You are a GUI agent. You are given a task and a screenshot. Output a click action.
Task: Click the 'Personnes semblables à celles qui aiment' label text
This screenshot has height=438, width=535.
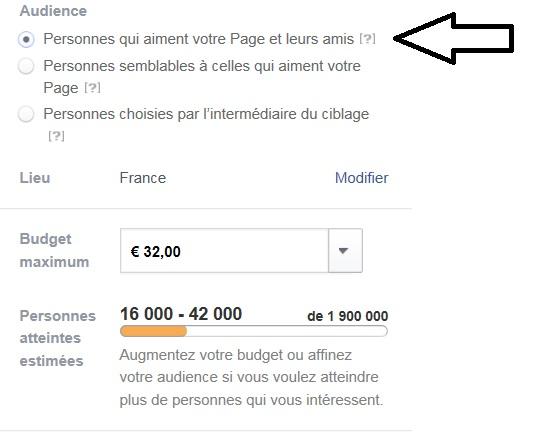pyautogui.click(x=202, y=66)
